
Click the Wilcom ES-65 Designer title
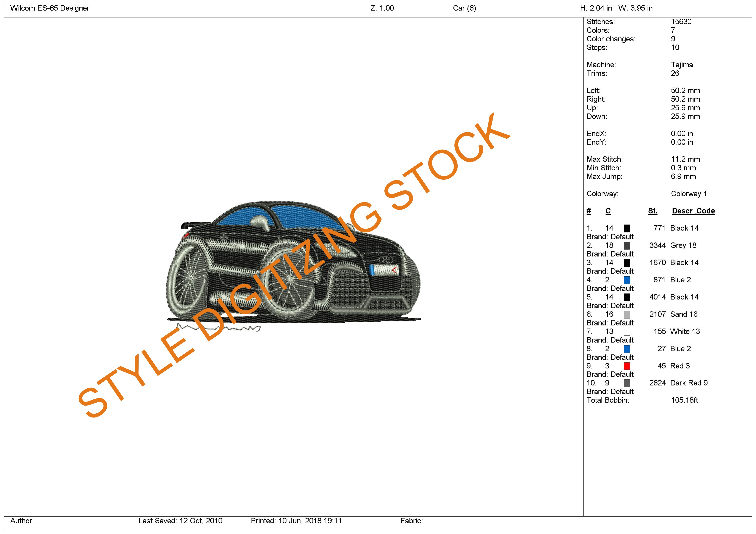50,8
